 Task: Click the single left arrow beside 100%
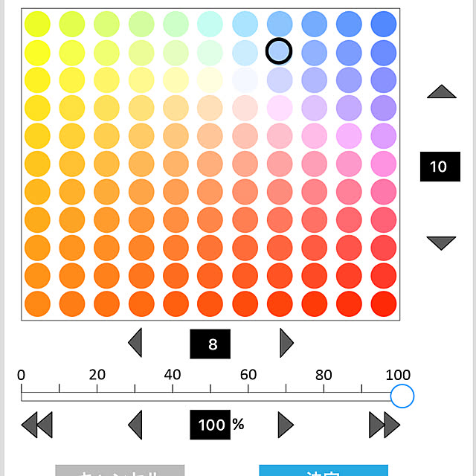(135, 425)
